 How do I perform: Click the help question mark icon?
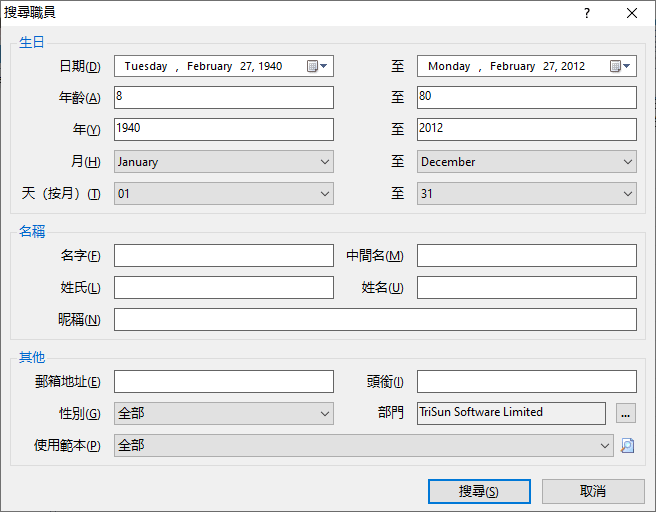587,13
